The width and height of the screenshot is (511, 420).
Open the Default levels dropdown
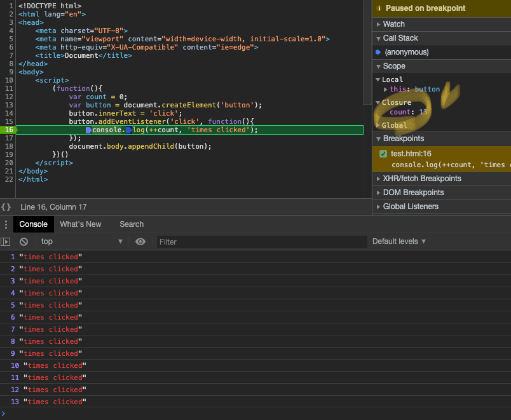coord(399,241)
